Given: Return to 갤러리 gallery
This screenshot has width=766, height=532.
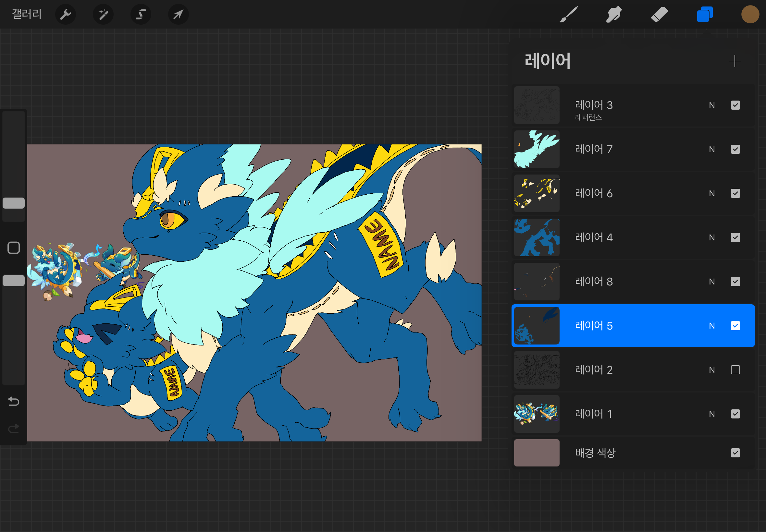Looking at the screenshot, I should coord(27,14).
